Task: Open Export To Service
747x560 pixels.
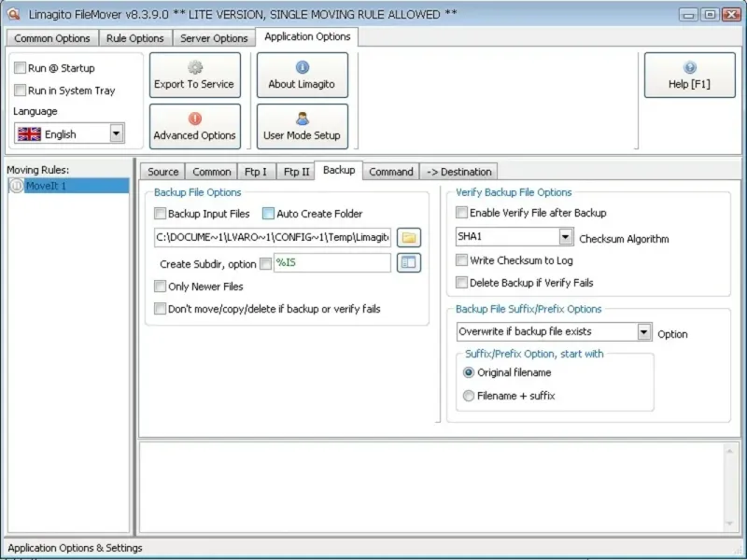Action: [x=195, y=76]
